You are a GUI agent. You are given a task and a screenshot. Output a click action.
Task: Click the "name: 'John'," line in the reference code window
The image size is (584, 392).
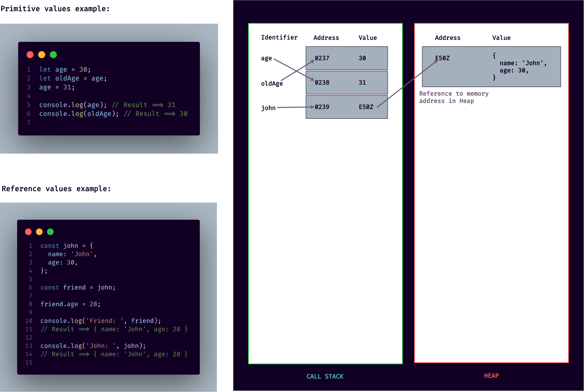point(72,254)
